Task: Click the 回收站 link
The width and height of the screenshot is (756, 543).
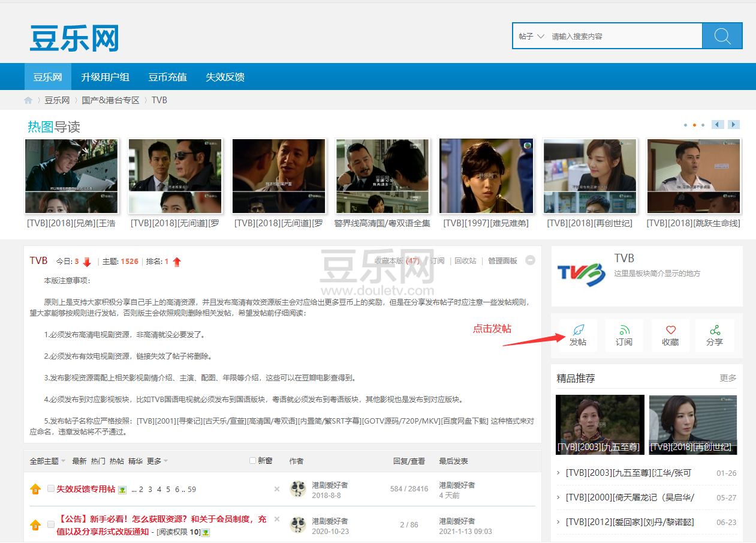Action: coord(465,260)
